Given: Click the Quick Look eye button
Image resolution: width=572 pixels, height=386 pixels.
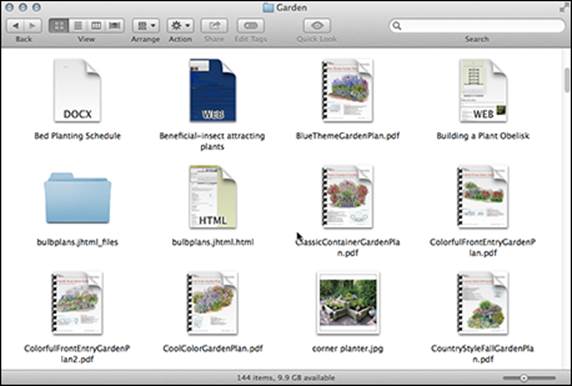Looking at the screenshot, I should 317,26.
